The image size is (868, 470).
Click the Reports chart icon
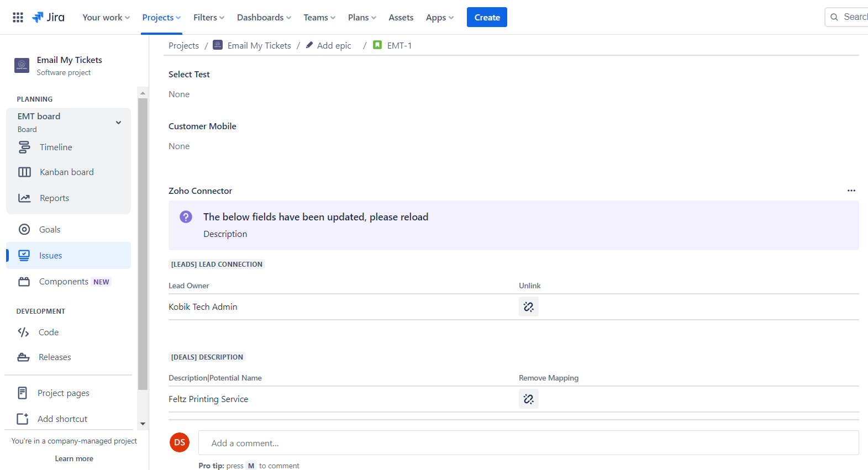click(x=24, y=198)
